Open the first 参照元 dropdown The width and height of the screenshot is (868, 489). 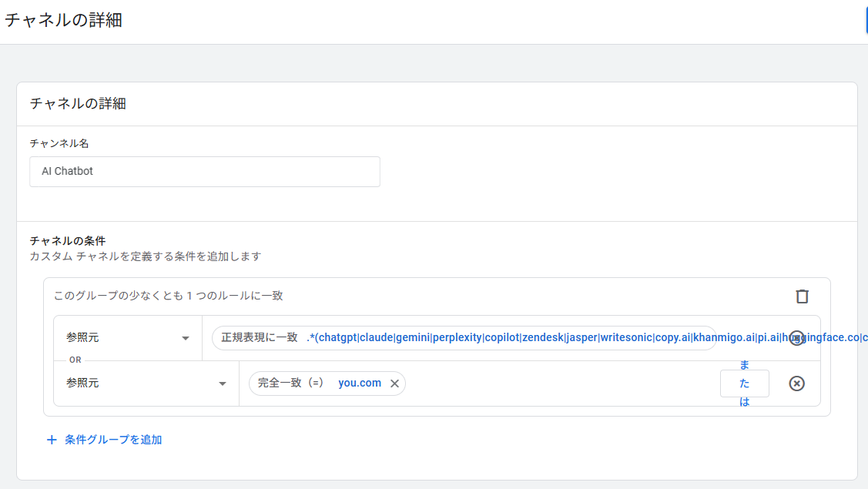tap(128, 338)
